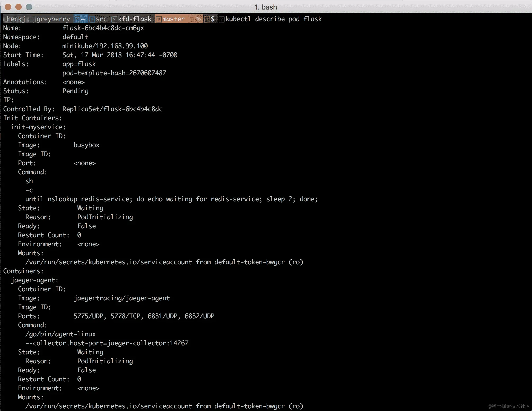Click the pod name flask-6bc4b4c8dc-cm6gx
This screenshot has height=411, width=532.
pyautogui.click(x=103, y=28)
